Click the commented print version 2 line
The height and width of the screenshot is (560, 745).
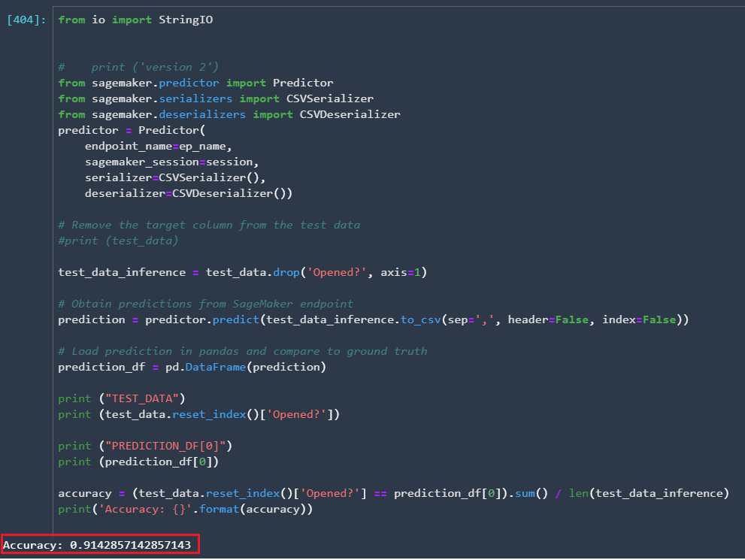(138, 67)
